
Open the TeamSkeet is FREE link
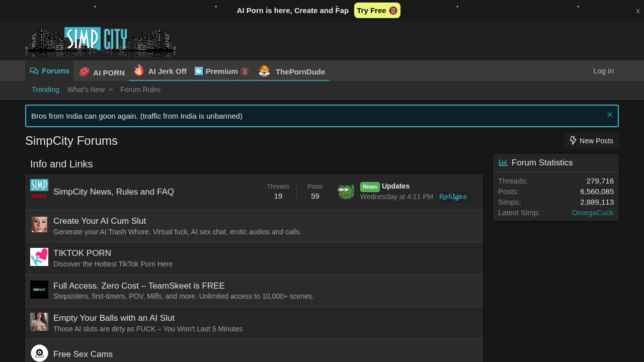pos(139,286)
